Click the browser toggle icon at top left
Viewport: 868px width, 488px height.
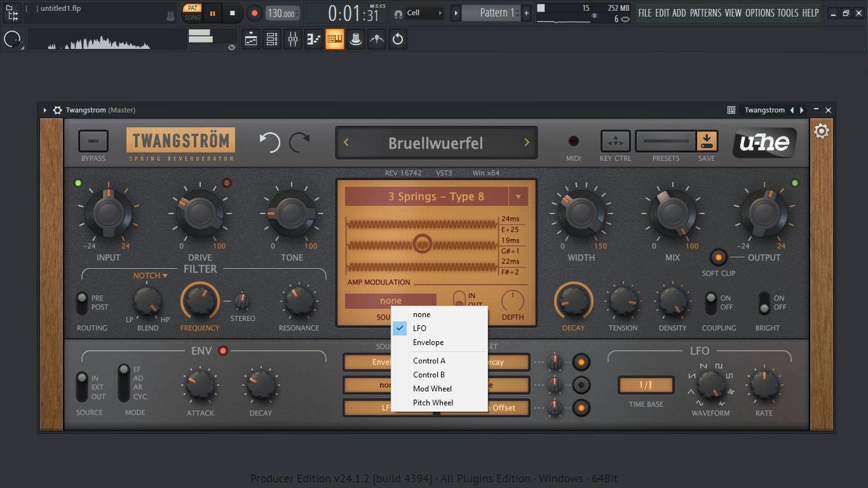point(11,13)
